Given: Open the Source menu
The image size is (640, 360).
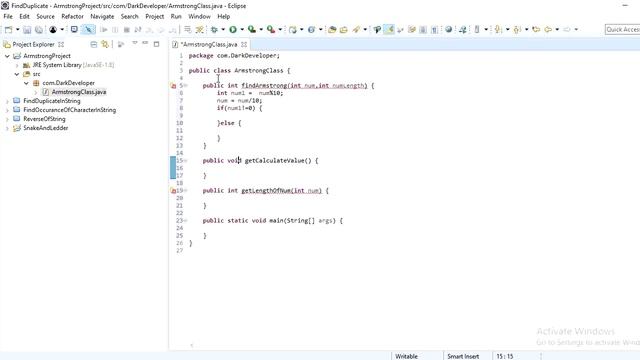Looking at the screenshot, I should tap(45, 16).
